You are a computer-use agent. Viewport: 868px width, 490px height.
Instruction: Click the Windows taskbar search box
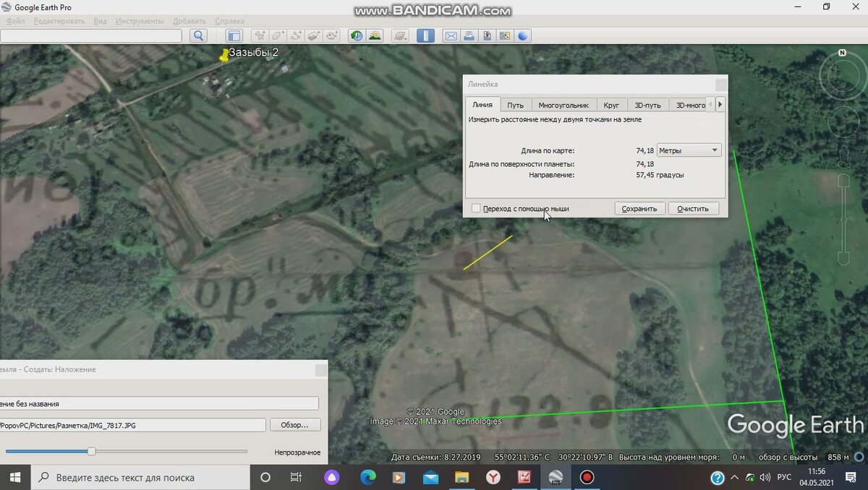140,477
